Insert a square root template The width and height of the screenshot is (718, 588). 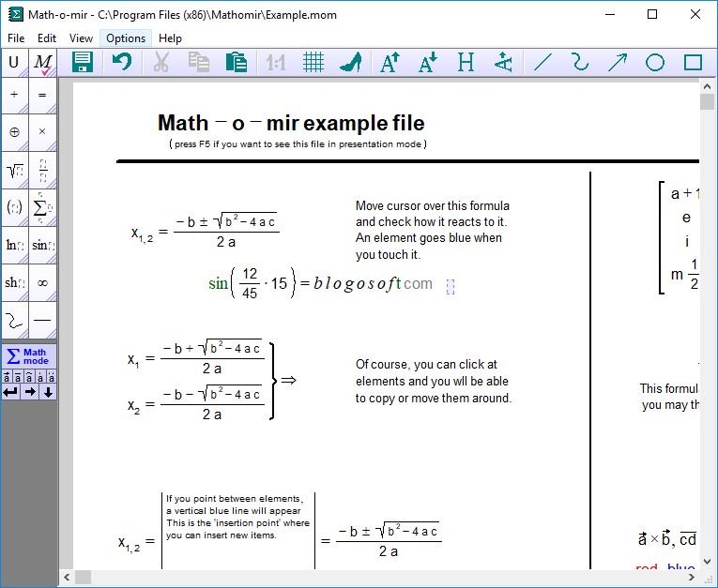(15, 171)
